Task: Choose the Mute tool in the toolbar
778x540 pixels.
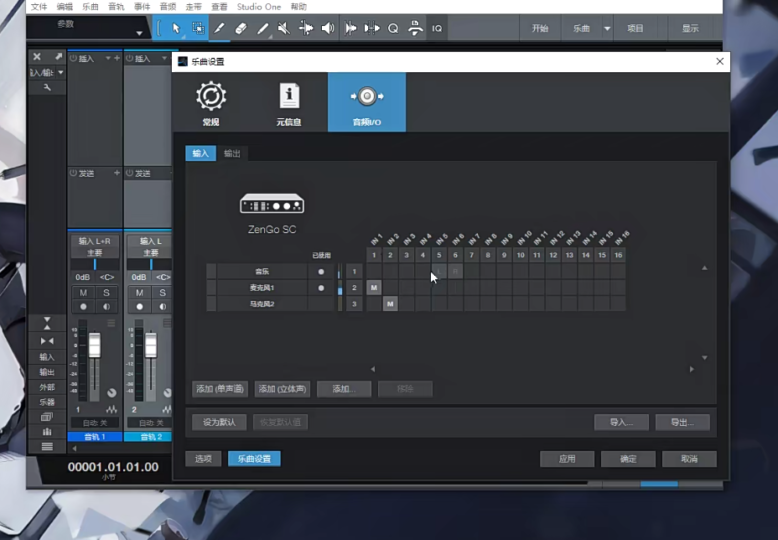Action: coord(284,28)
